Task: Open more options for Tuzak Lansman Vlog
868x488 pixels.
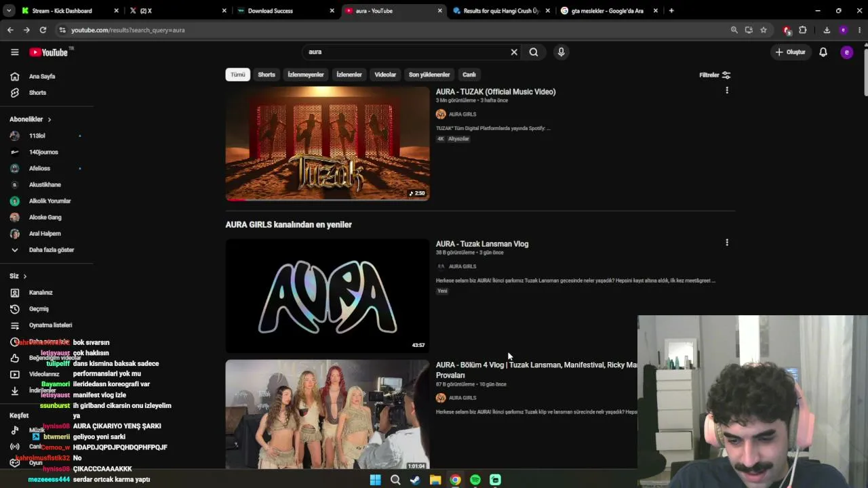Action: [x=727, y=243]
